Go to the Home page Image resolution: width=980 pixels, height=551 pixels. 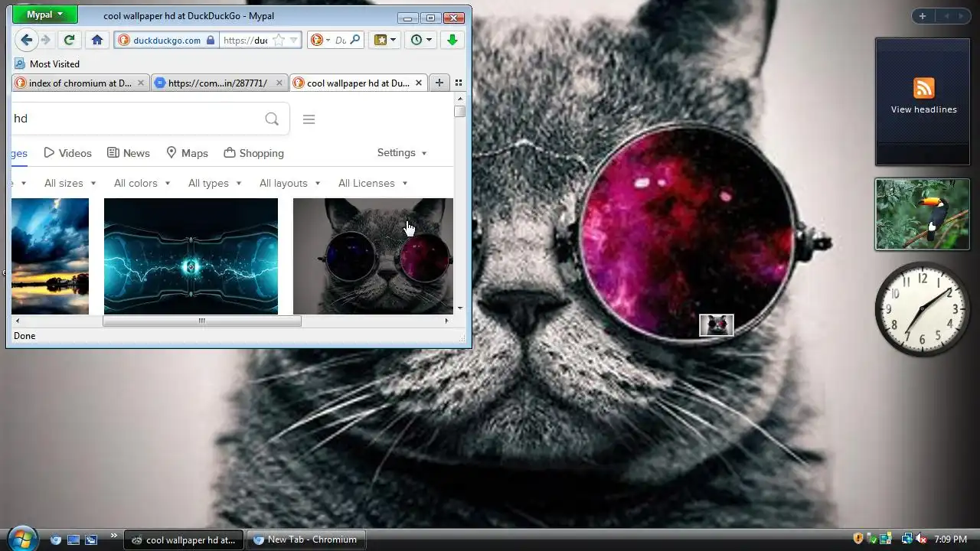tap(96, 40)
